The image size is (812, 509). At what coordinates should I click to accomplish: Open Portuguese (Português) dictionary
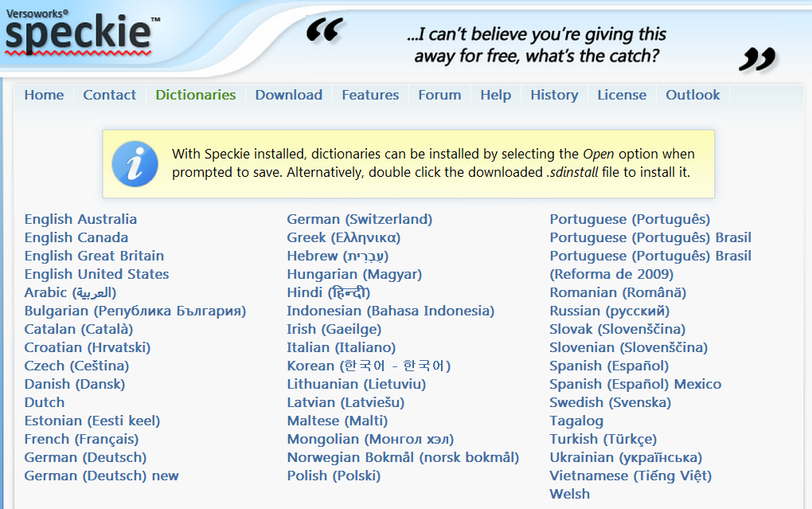pos(630,219)
